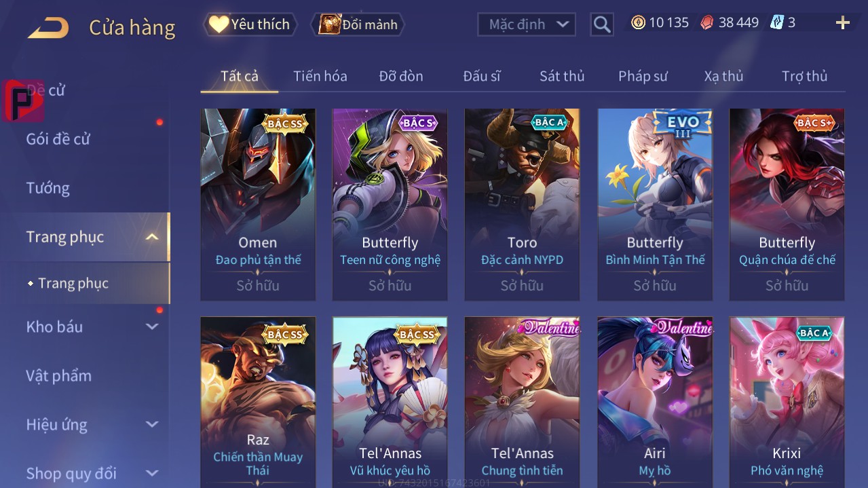Collapse the Trang phục sidebar section
Viewport: 868px width, 488px height.
click(152, 237)
